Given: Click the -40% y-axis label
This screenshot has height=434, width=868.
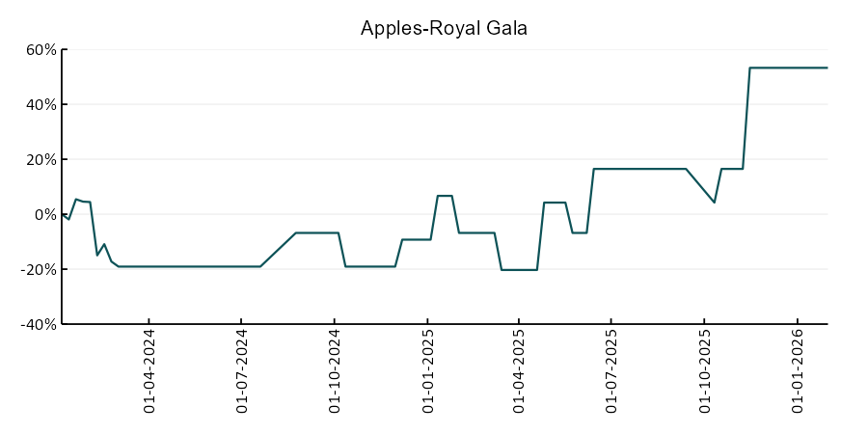Looking at the screenshot, I should 37,324.
